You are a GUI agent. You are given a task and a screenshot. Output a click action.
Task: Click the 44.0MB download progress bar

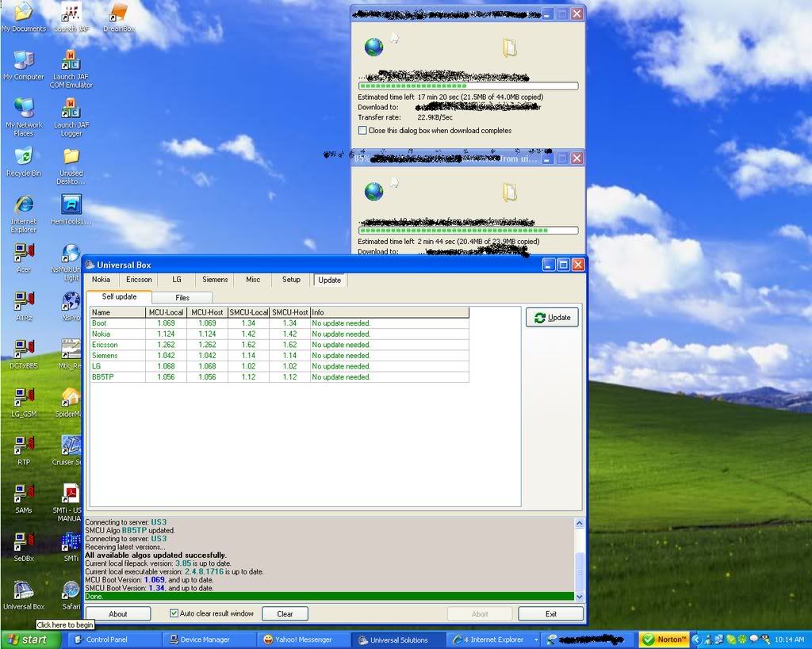[x=468, y=86]
